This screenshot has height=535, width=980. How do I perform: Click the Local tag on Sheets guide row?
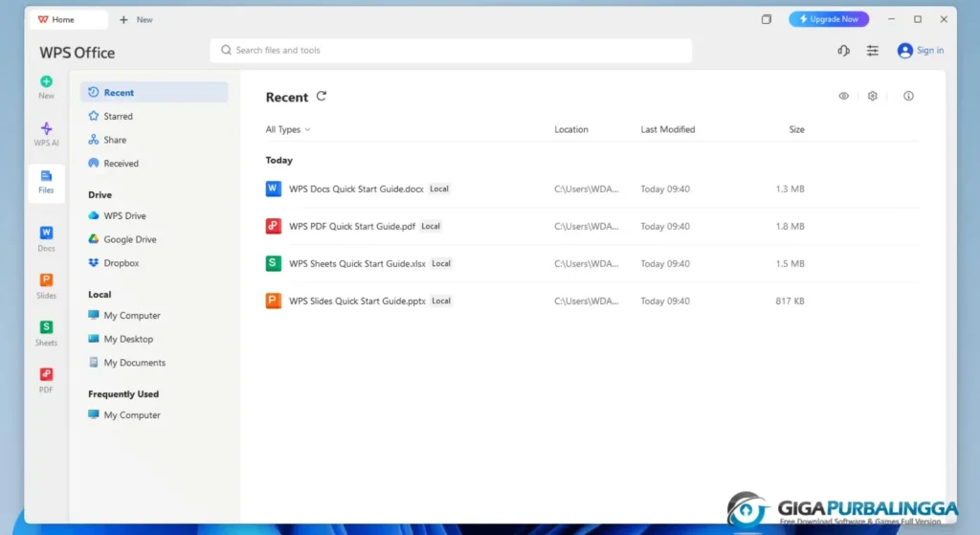(x=441, y=264)
